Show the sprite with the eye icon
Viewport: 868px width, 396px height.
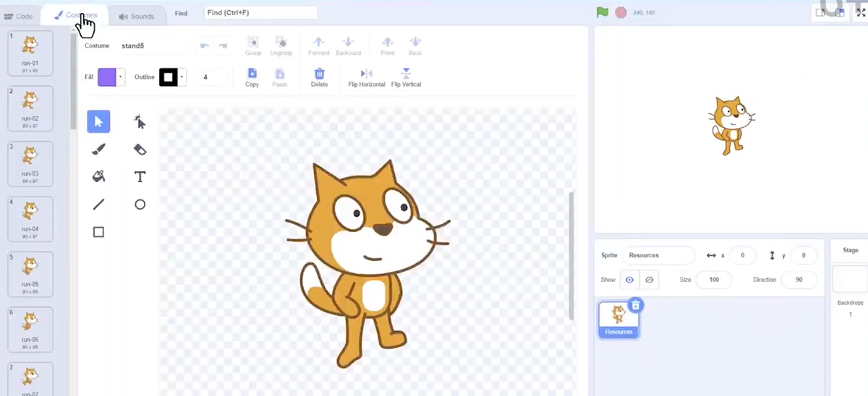pyautogui.click(x=629, y=280)
